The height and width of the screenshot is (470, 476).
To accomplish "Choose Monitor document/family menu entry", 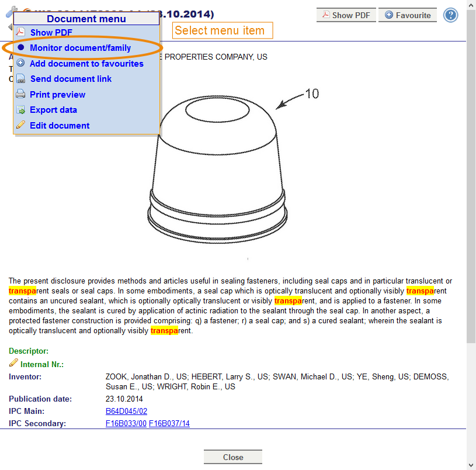I will click(80, 48).
